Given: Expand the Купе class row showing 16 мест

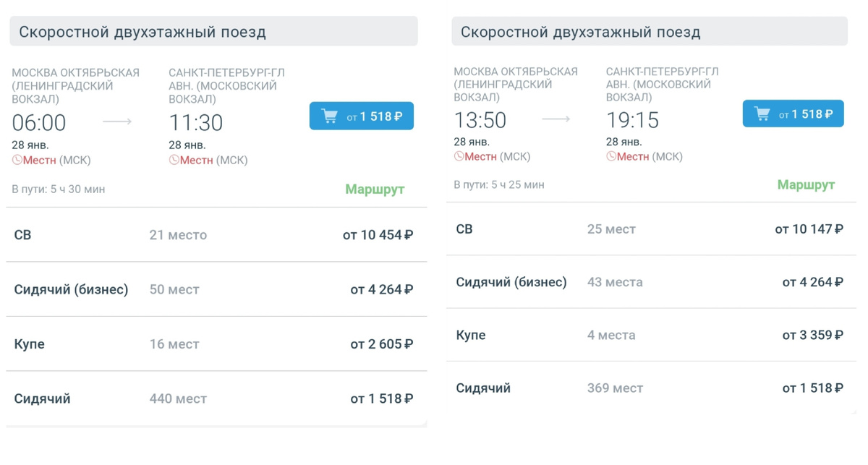Looking at the screenshot, I should [x=213, y=344].
